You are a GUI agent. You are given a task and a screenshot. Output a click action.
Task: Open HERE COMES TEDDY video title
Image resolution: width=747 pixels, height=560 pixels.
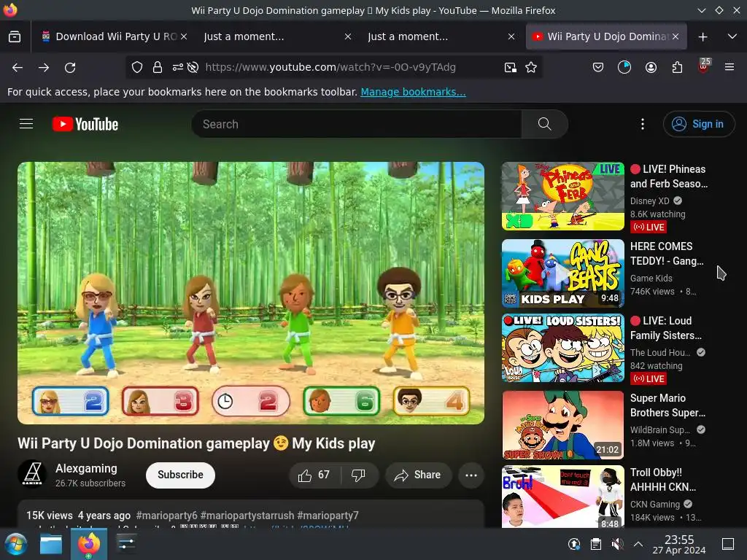coord(667,254)
